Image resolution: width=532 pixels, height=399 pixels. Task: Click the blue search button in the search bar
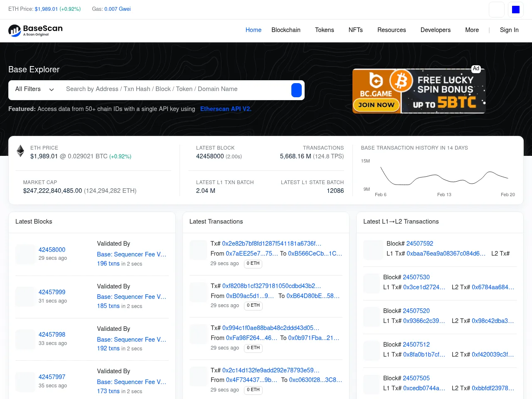(296, 90)
